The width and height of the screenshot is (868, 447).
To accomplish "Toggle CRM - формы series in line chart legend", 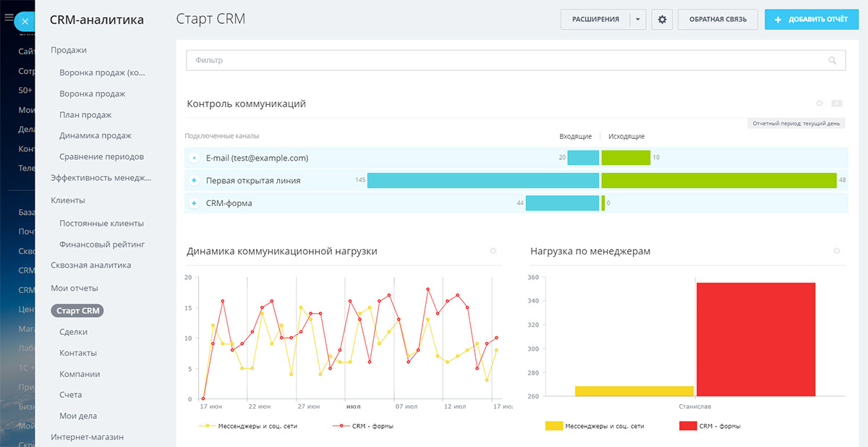I will click(x=363, y=426).
